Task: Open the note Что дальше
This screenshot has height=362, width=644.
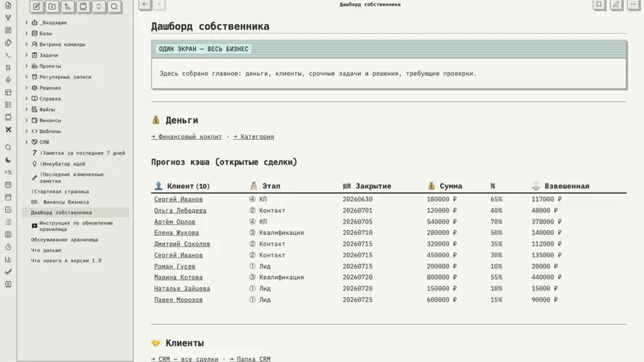Action: pyautogui.click(x=46, y=250)
